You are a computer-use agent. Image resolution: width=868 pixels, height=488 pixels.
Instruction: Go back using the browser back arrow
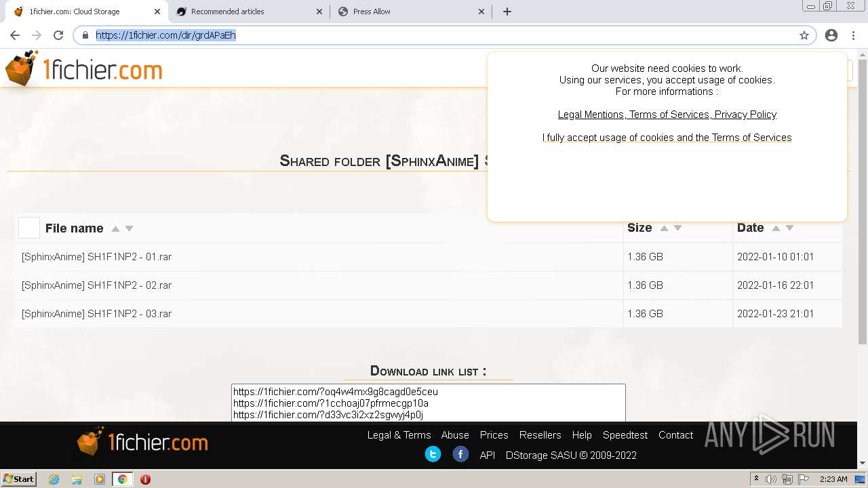15,35
